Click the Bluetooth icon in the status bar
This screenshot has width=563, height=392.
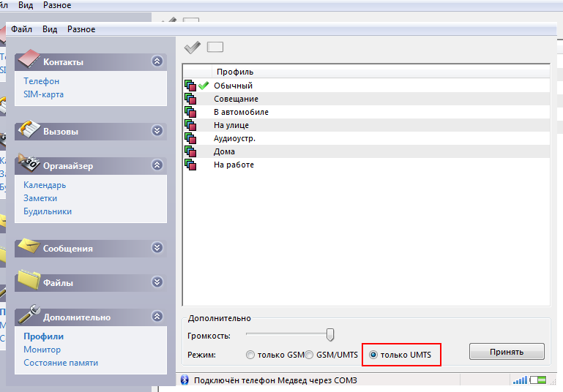point(186,380)
